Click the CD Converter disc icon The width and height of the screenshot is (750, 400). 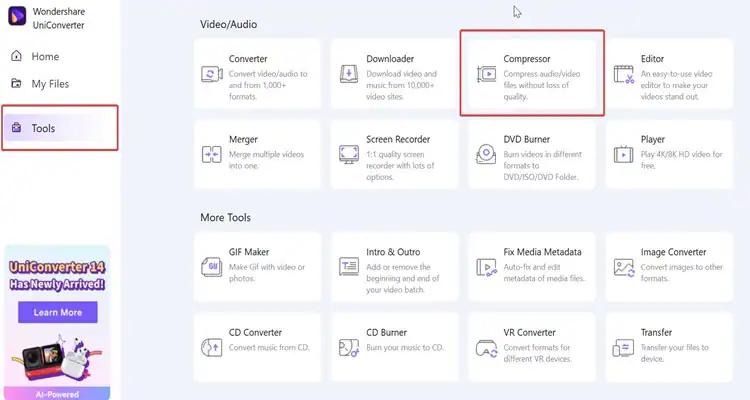click(x=211, y=347)
